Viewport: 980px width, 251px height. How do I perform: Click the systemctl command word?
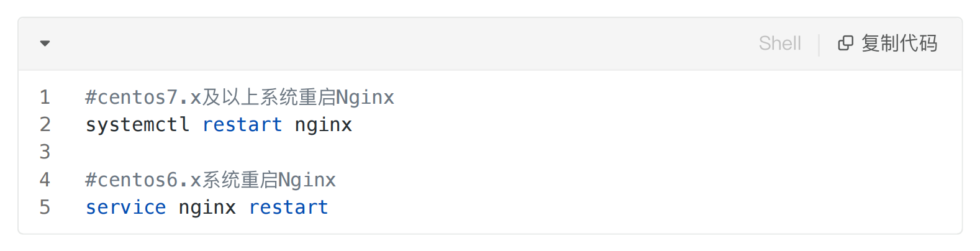pyautogui.click(x=137, y=124)
